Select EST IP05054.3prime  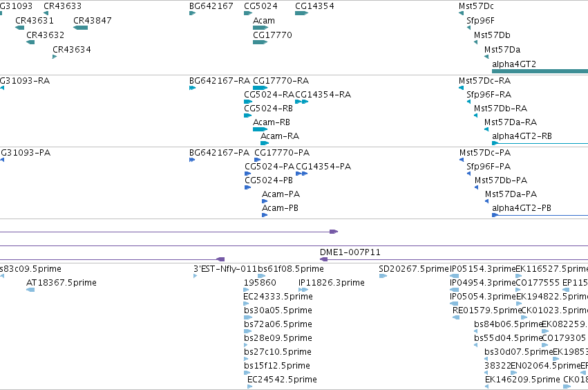coord(482,297)
